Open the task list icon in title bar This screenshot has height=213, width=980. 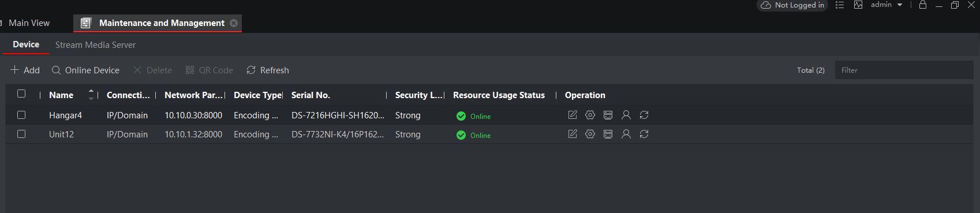coord(840,5)
